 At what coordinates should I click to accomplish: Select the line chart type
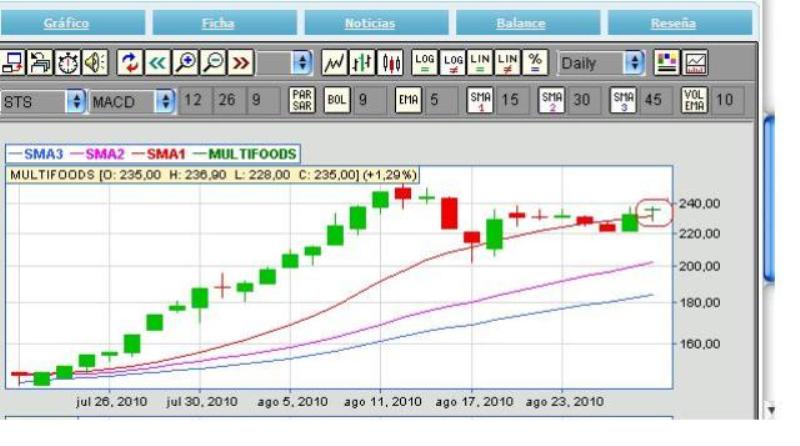(335, 63)
